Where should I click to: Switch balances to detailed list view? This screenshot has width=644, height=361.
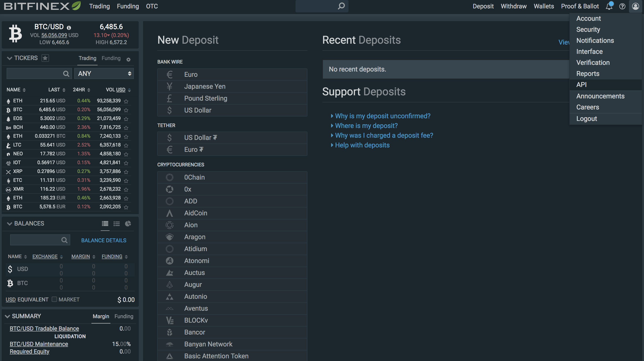105,224
